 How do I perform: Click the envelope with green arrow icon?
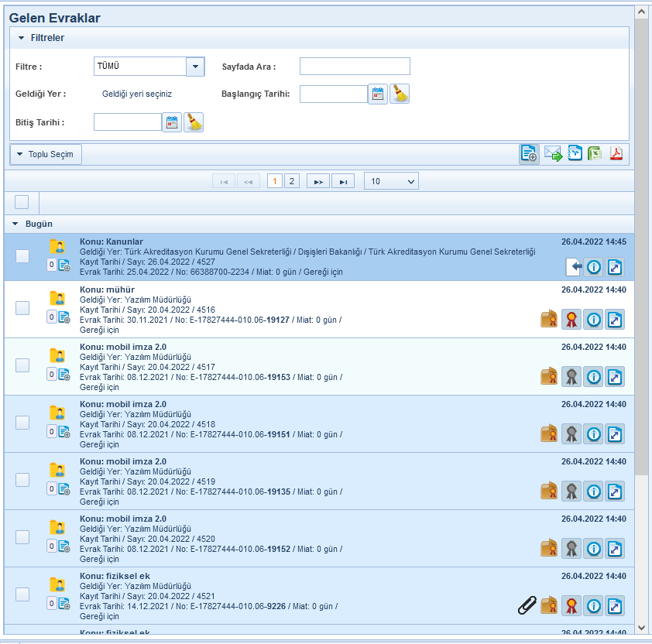click(x=553, y=153)
